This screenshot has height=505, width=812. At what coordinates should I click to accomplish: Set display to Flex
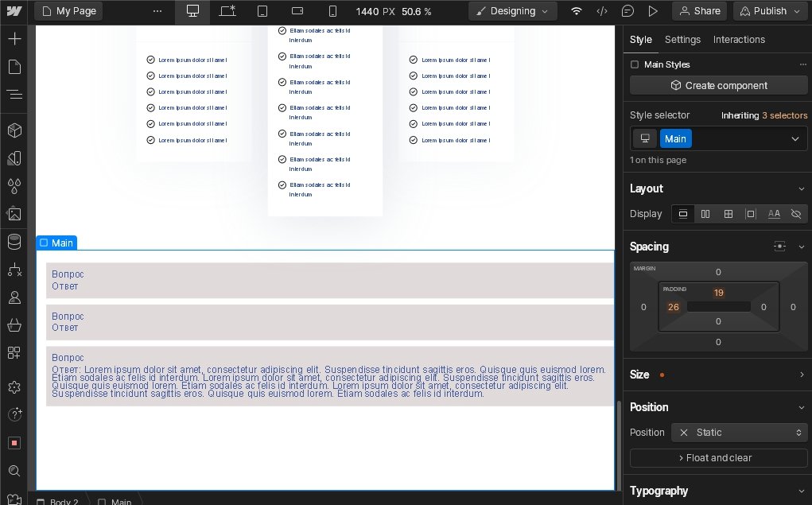(705, 214)
